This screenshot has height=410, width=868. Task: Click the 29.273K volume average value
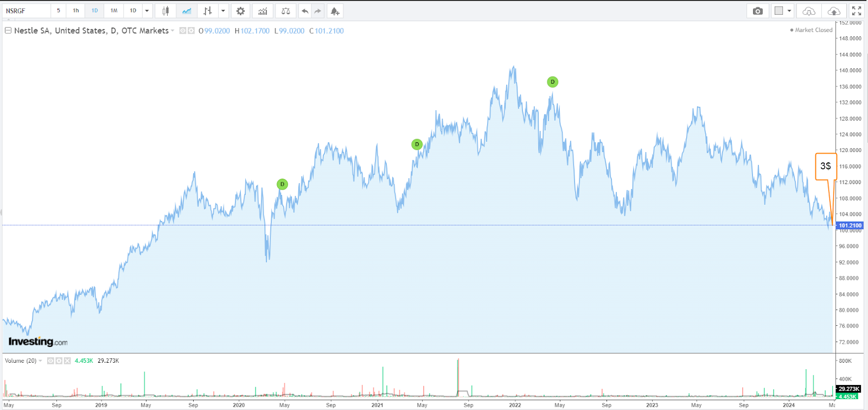(108, 361)
